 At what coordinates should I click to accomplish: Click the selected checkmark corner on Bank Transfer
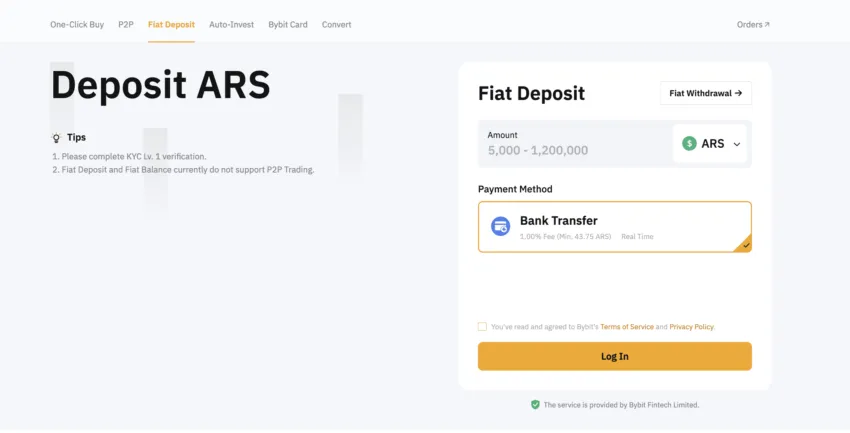tap(744, 244)
